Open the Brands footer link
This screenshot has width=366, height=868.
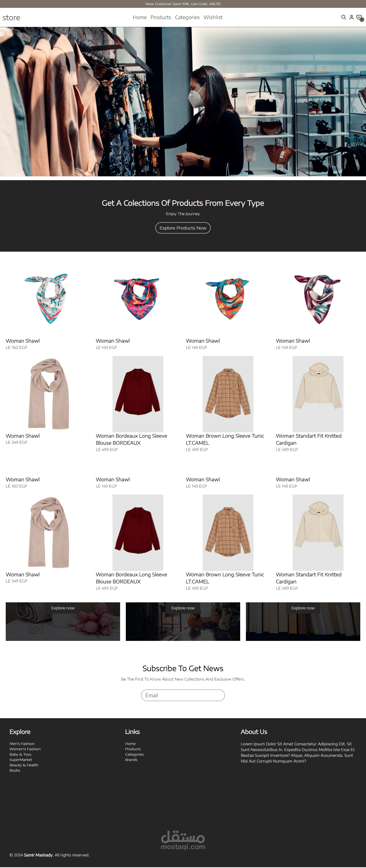pos(131,760)
